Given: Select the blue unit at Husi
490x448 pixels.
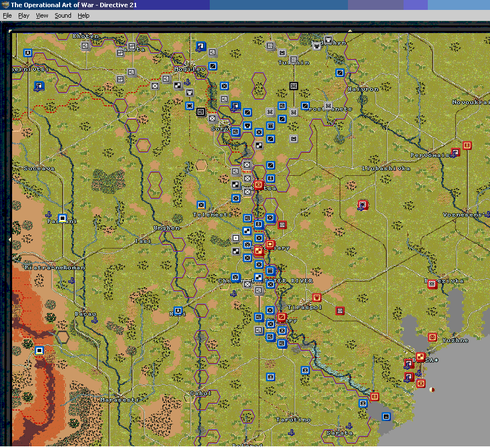Looking at the screenshot, I should tap(178, 311).
